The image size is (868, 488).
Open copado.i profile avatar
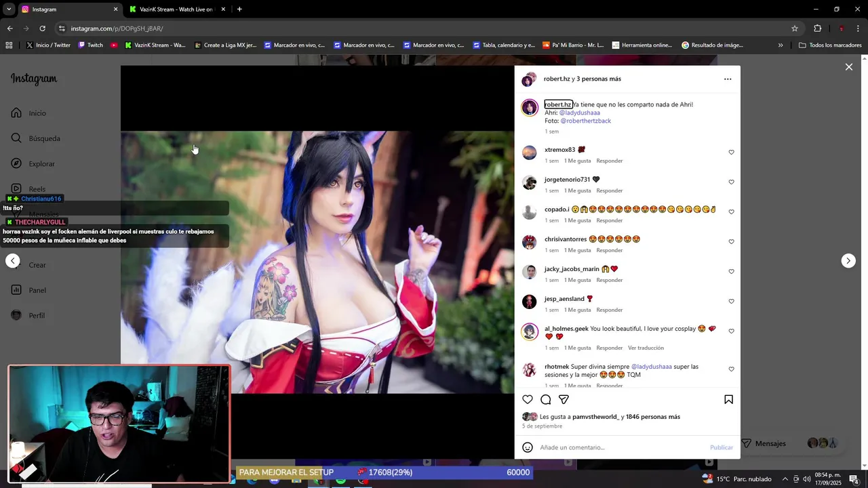pyautogui.click(x=529, y=212)
